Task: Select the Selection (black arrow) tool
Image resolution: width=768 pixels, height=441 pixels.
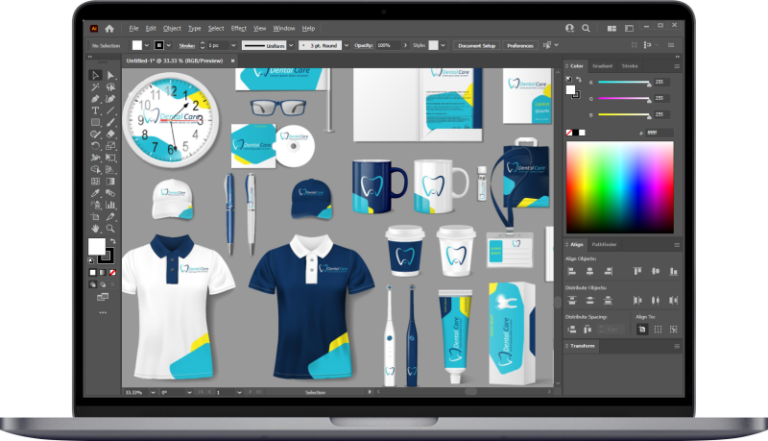Action: 96,75
